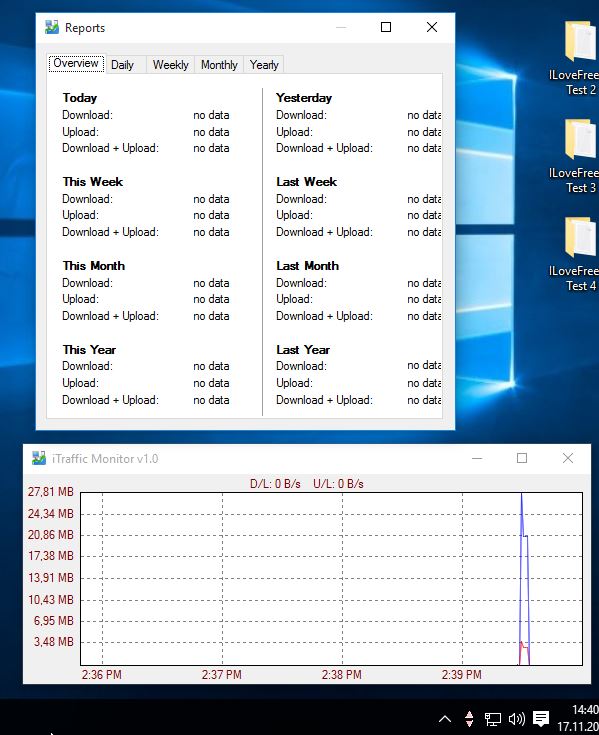This screenshot has height=735, width=599.
Task: Click iTraffic Monitor tray arrows icon
Action: (469, 718)
